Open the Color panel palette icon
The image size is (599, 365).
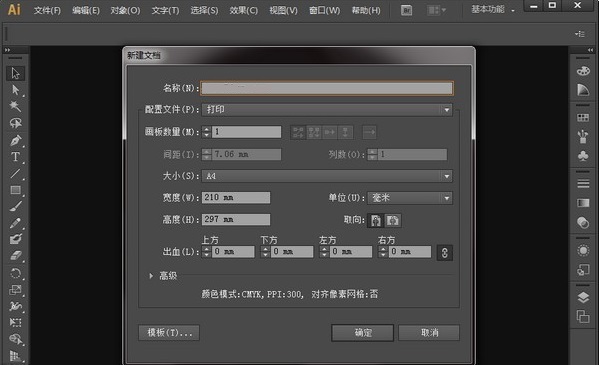point(583,71)
